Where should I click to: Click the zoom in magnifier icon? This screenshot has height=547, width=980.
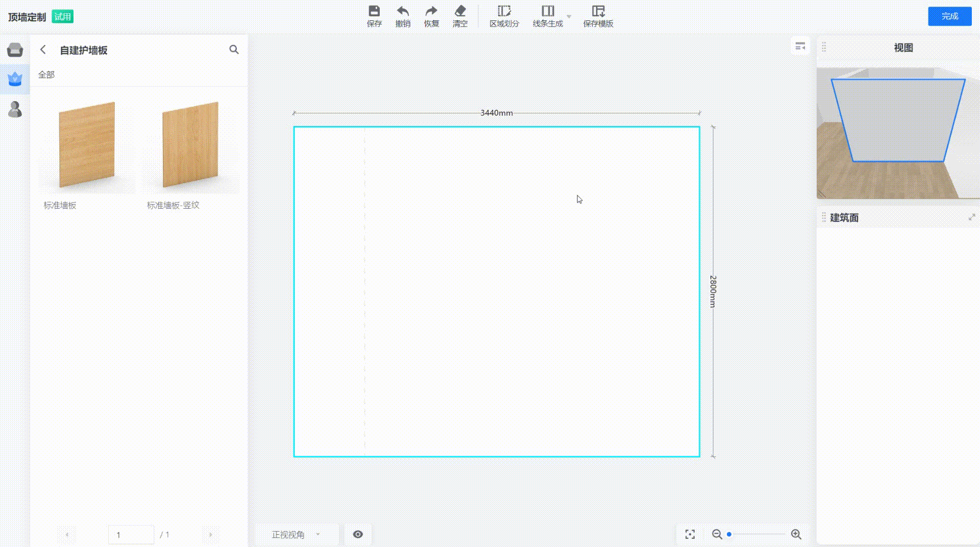click(796, 534)
